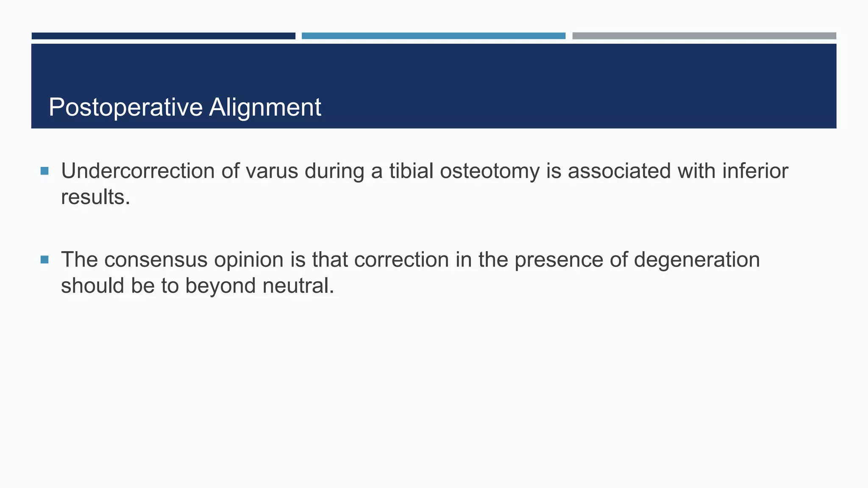Click the navy title banner's empty area
Viewport: 868px width, 488px height.
tap(551, 85)
